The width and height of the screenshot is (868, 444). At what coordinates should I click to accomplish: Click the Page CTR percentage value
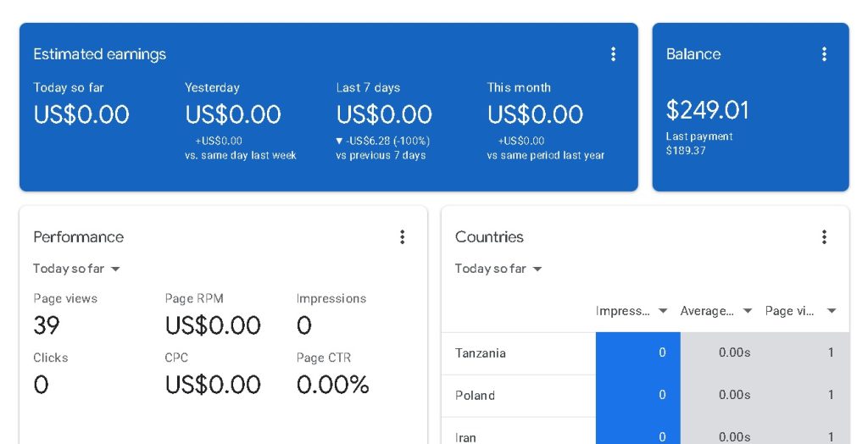coord(333,385)
